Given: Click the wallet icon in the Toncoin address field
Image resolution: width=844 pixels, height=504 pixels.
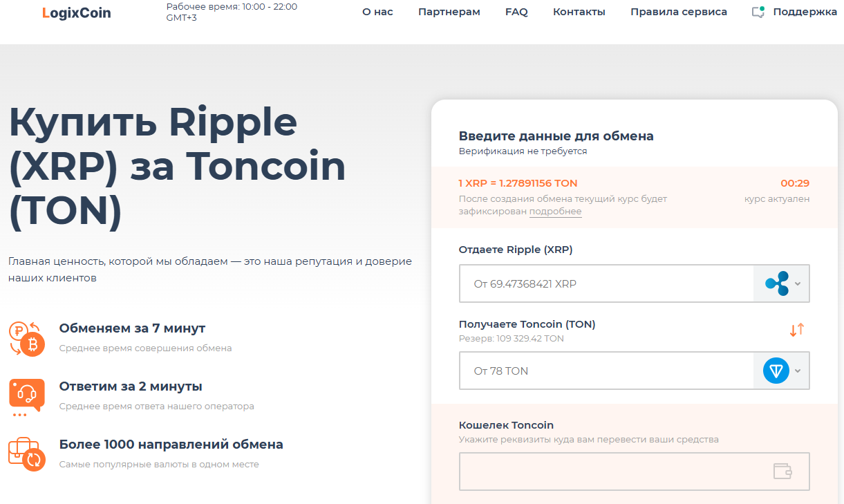Looking at the screenshot, I should click(x=784, y=471).
